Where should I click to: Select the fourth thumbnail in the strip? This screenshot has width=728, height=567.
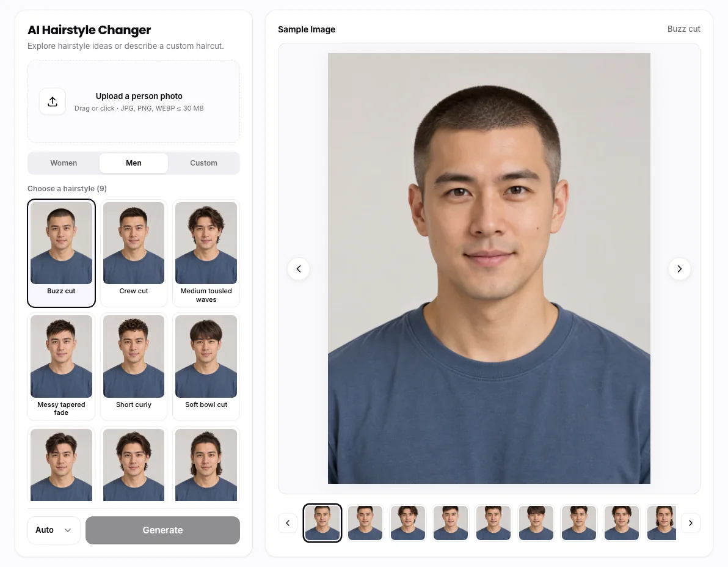[450, 523]
